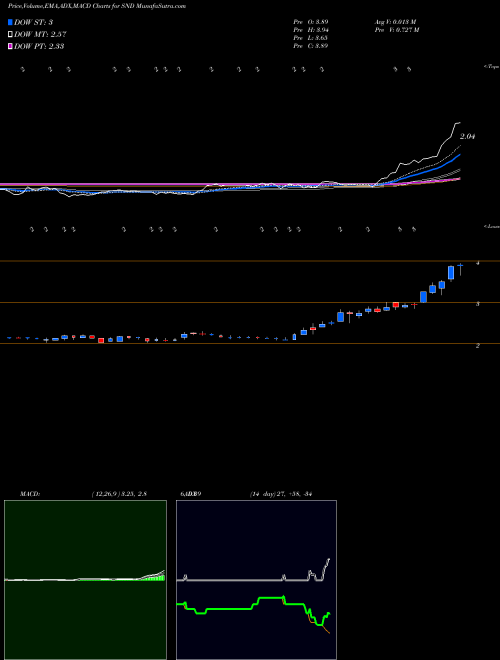Click the ADX (14 day) parameter values

pyautogui.click(x=281, y=494)
